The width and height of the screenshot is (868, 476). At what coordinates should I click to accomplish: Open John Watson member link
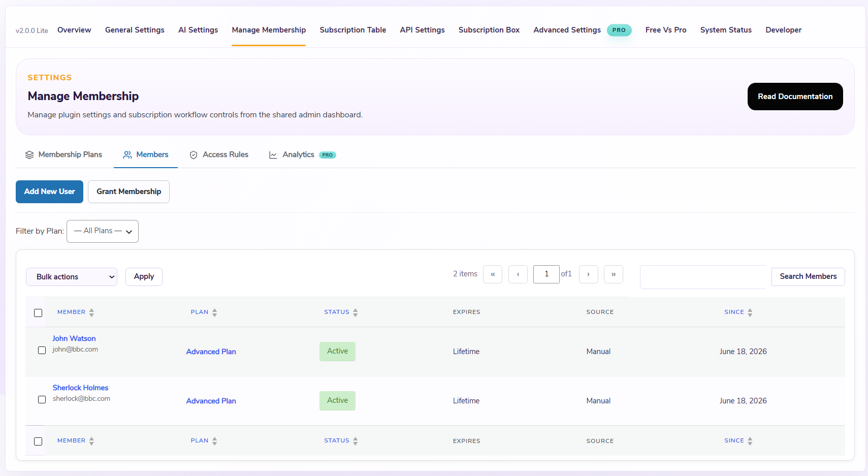(x=74, y=338)
